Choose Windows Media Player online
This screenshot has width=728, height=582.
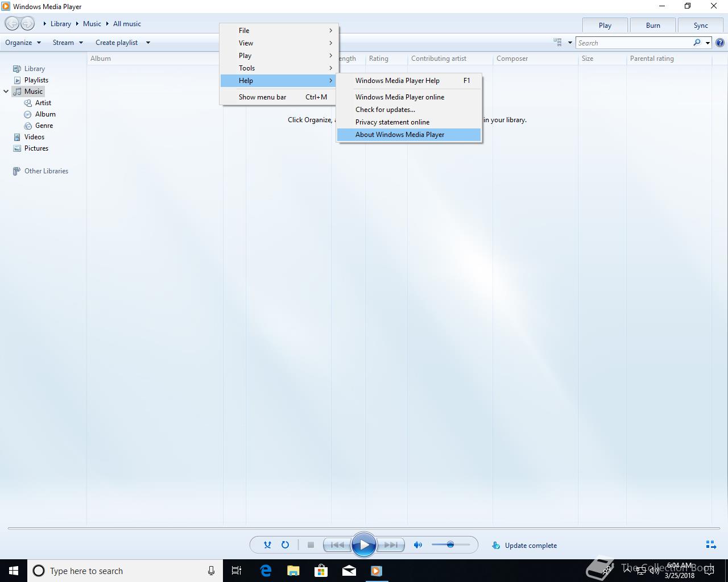pos(409,97)
